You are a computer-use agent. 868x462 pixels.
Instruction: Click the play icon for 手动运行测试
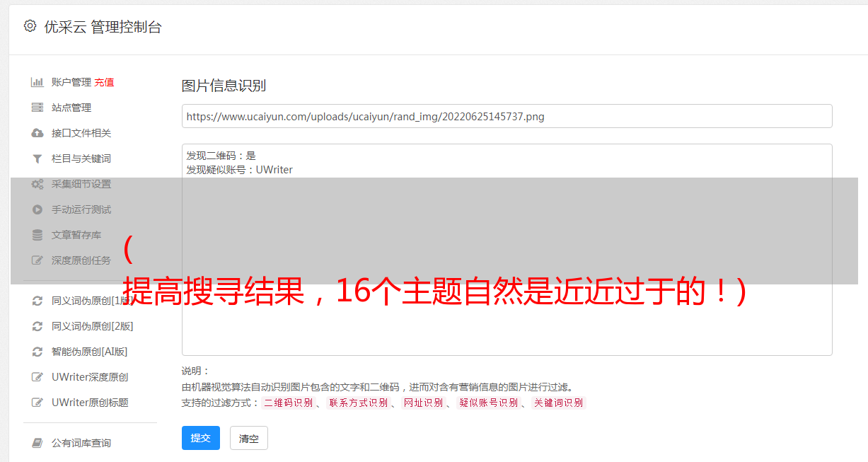pyautogui.click(x=37, y=209)
